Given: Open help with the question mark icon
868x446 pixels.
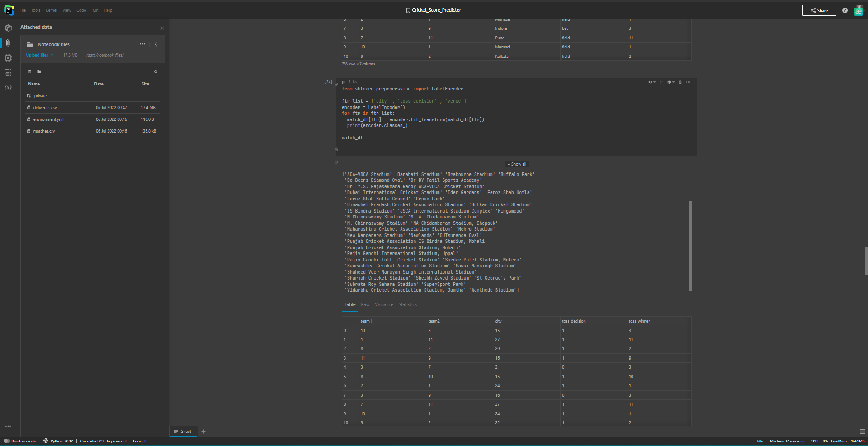Looking at the screenshot, I should 844,10.
